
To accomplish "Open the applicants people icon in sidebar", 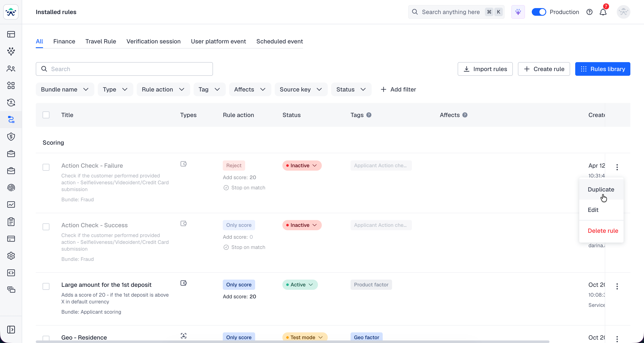I will pos(11,69).
